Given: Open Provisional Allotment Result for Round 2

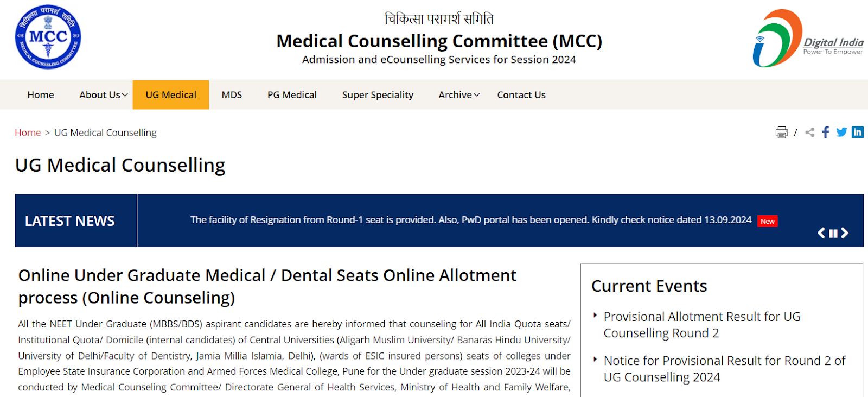Looking at the screenshot, I should (701, 325).
